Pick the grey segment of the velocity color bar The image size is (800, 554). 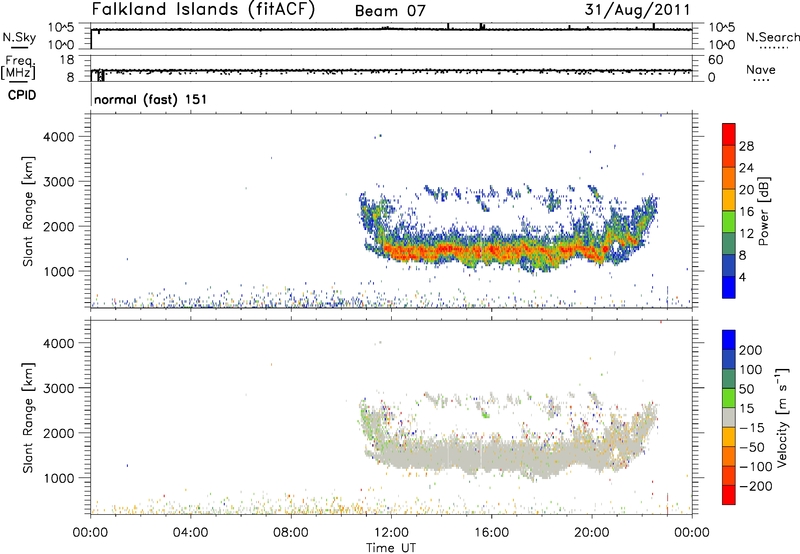coord(729,418)
